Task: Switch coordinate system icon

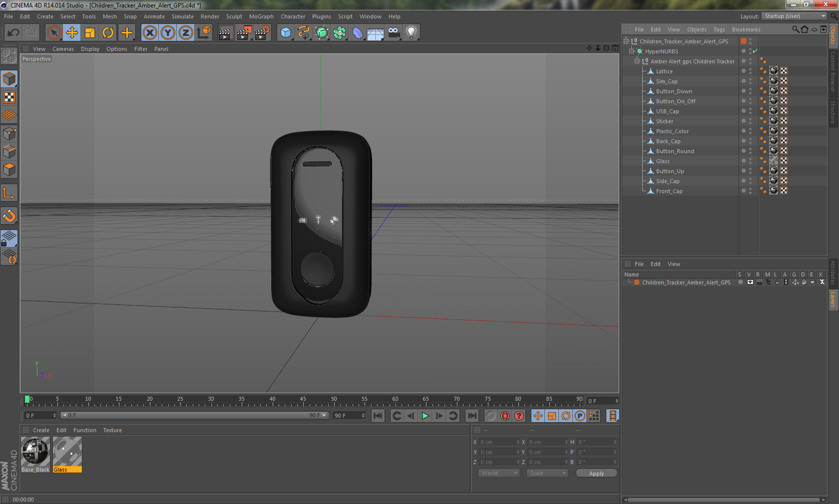Action: pyautogui.click(x=204, y=33)
